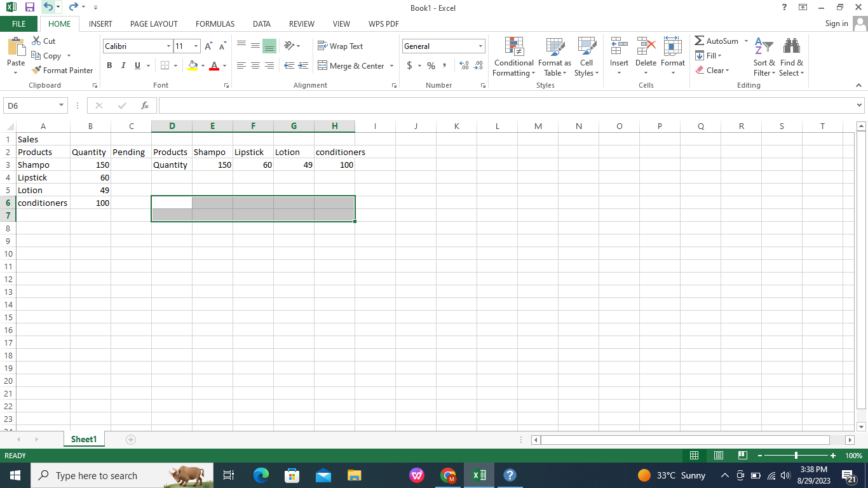Switch to the FORMULAS ribbon tab
Image resolution: width=868 pixels, height=488 pixels.
[215, 24]
